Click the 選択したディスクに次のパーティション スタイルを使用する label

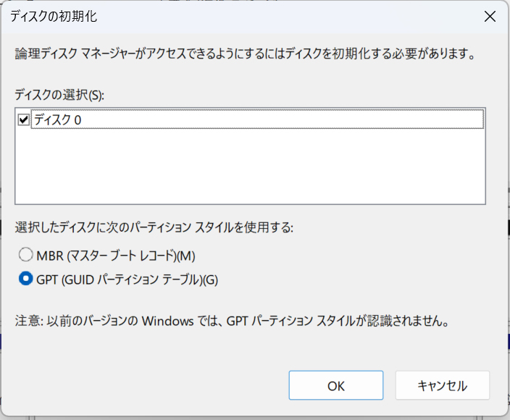[154, 227]
